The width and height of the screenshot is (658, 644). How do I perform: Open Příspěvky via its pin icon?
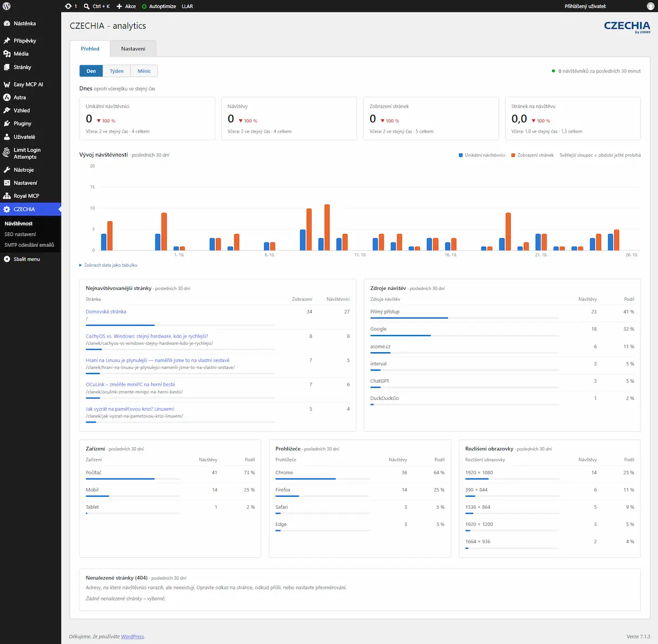click(x=7, y=41)
